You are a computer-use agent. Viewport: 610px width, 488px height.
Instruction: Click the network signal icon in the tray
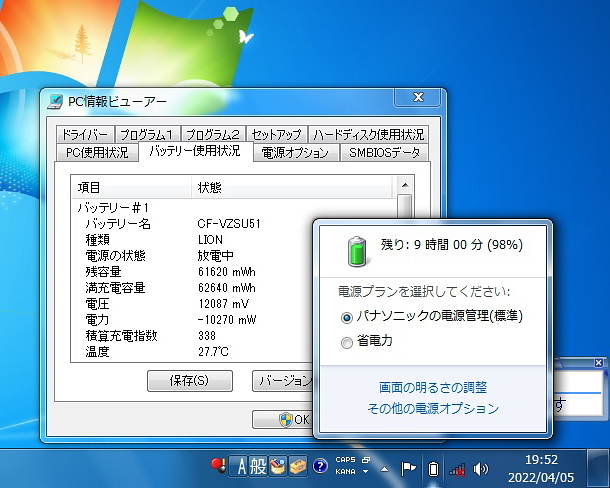pos(457,469)
